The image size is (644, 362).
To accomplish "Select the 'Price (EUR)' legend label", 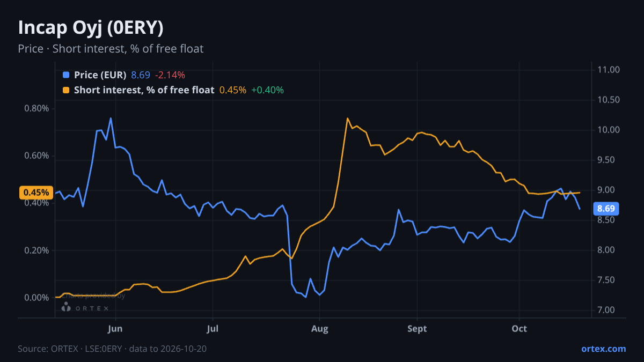I will [x=100, y=75].
